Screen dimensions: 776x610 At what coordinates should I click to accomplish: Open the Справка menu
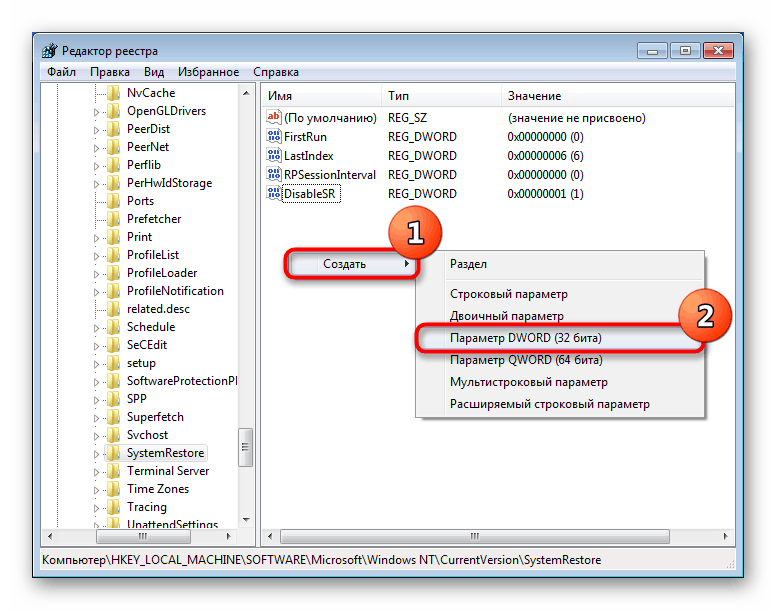click(276, 72)
